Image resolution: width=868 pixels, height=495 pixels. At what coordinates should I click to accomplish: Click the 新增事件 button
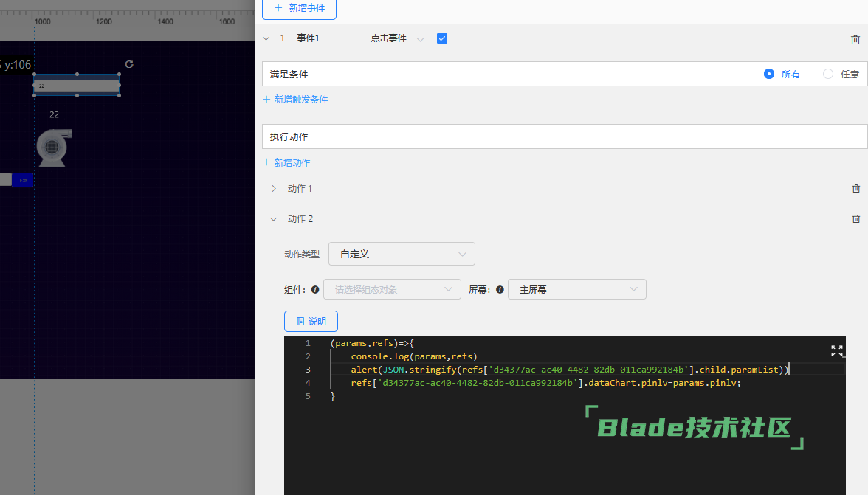pos(299,7)
